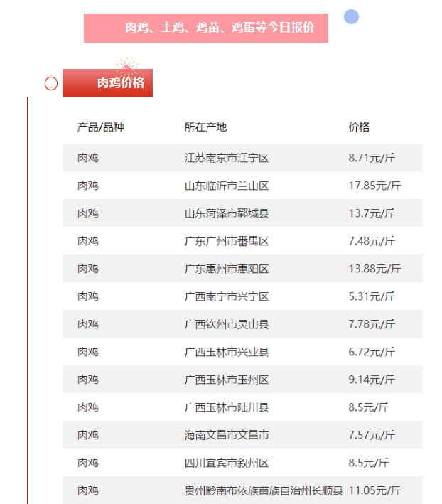The width and height of the screenshot is (442, 504).
Task: Select the 海南文昌市文昌市 location
Action: 227,435
